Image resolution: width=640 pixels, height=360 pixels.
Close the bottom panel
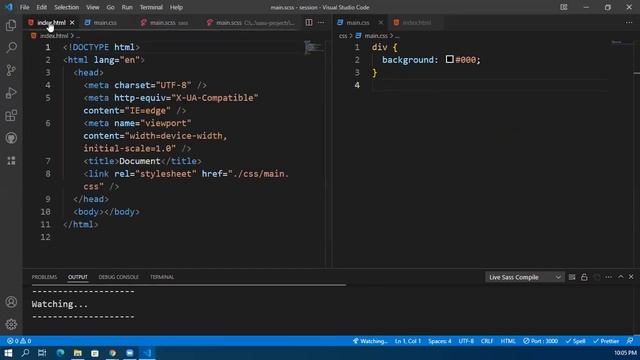pyautogui.click(x=631, y=277)
